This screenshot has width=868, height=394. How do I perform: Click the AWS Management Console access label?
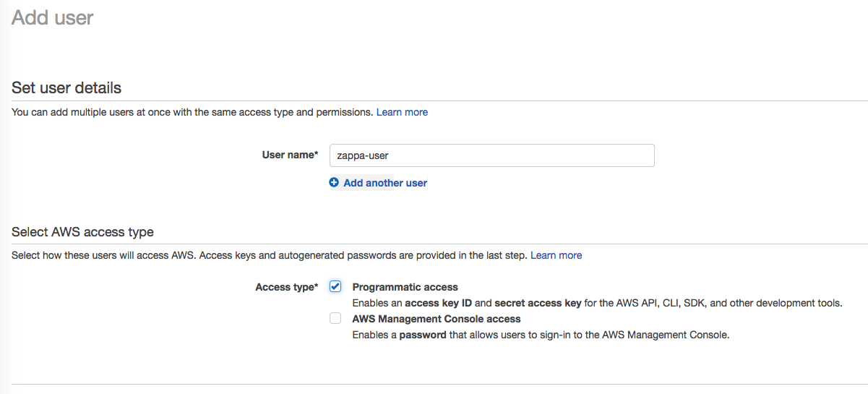click(x=436, y=319)
